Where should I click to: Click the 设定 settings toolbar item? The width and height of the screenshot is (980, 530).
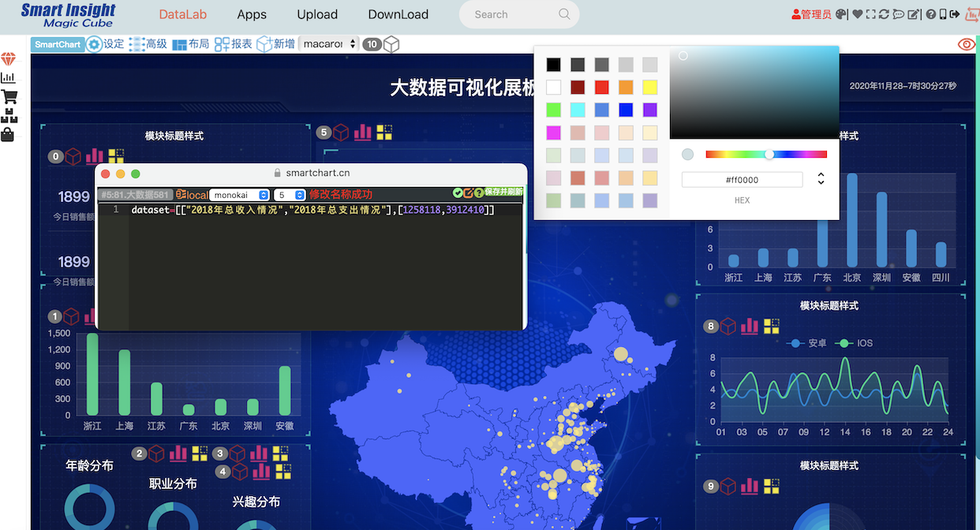click(106, 44)
